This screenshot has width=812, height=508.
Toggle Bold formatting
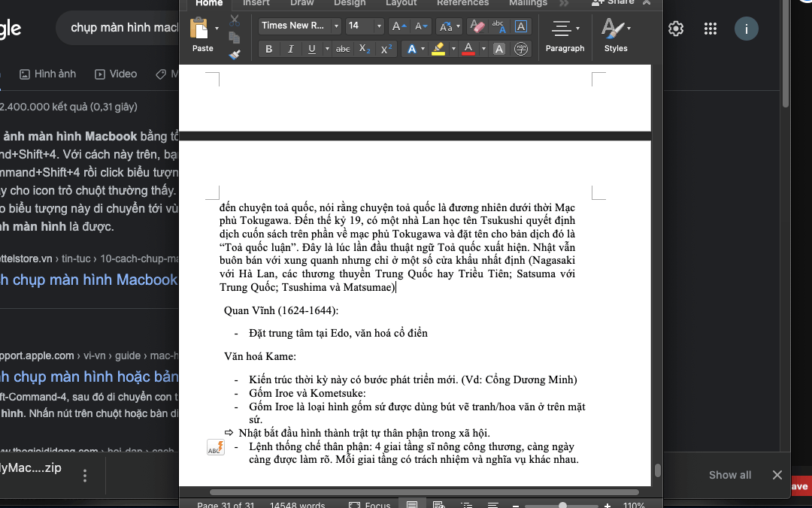[268, 49]
